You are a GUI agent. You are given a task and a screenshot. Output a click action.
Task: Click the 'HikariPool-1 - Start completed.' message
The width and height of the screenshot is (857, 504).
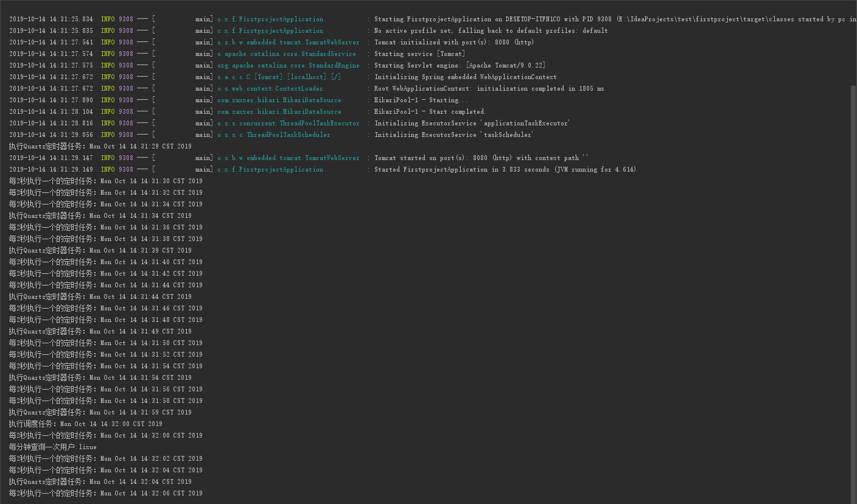click(x=430, y=112)
